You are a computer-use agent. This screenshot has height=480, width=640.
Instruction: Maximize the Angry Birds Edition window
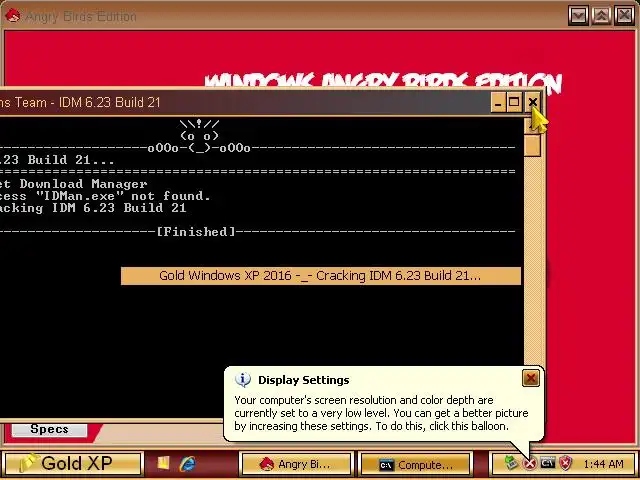[x=601, y=16]
